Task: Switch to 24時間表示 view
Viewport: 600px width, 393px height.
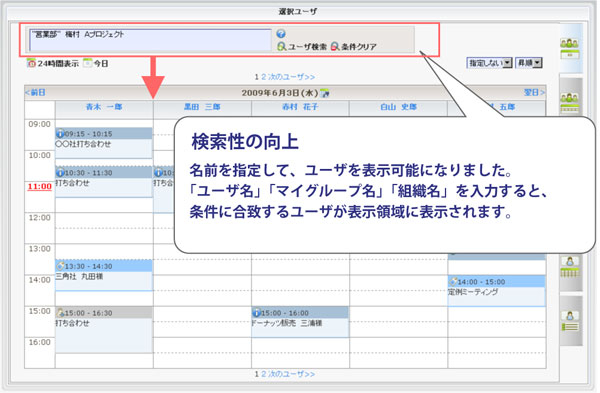Action: tap(53, 63)
